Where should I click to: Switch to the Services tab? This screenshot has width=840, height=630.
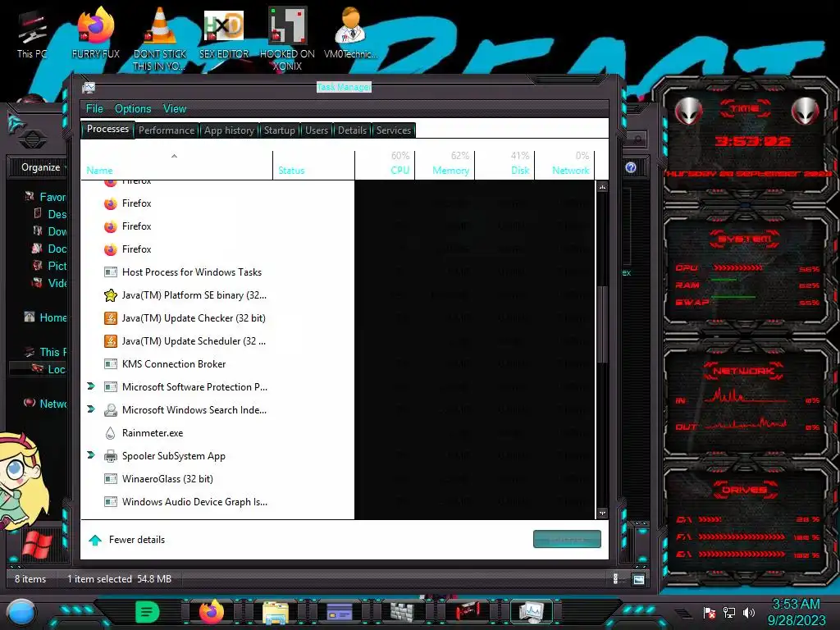point(393,130)
